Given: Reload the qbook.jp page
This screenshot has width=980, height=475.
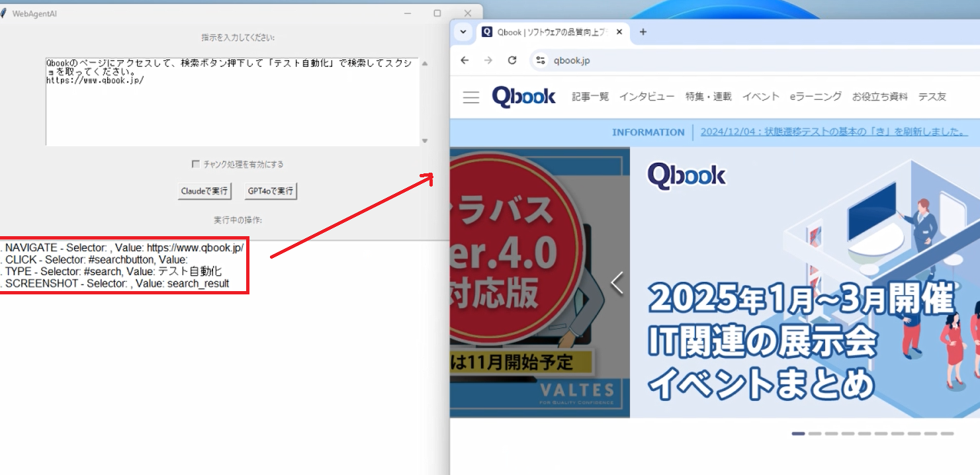Looking at the screenshot, I should 512,60.
